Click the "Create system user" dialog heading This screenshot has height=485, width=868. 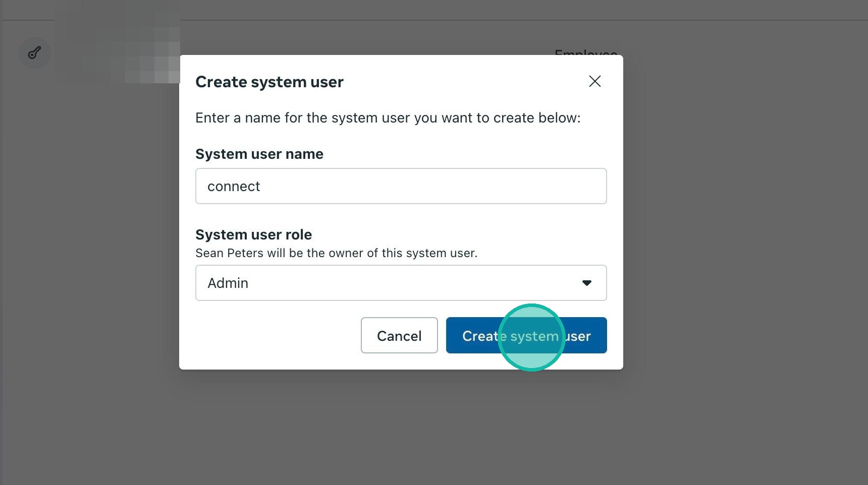click(269, 82)
